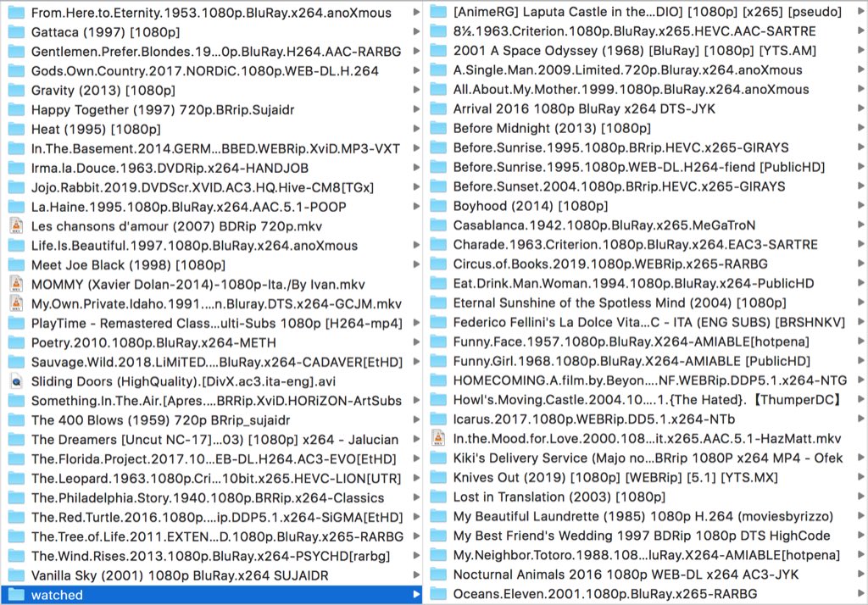Select The.Philadelphia.Story.1940 folder name
The height and width of the screenshot is (605, 868).
208,497
